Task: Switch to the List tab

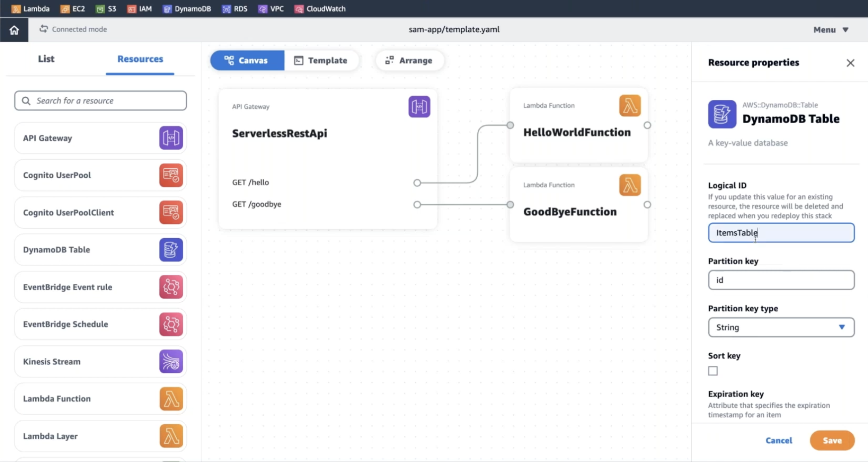Action: [x=46, y=59]
